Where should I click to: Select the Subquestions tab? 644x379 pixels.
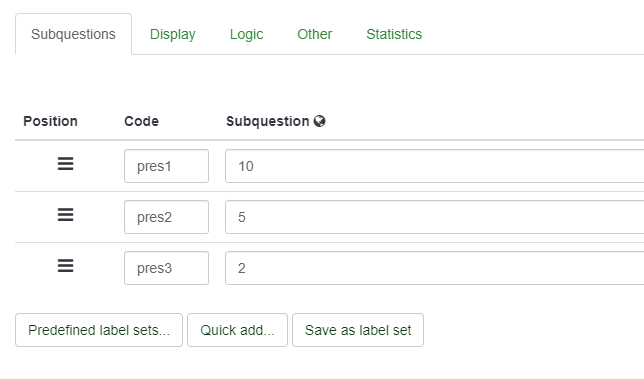(74, 34)
